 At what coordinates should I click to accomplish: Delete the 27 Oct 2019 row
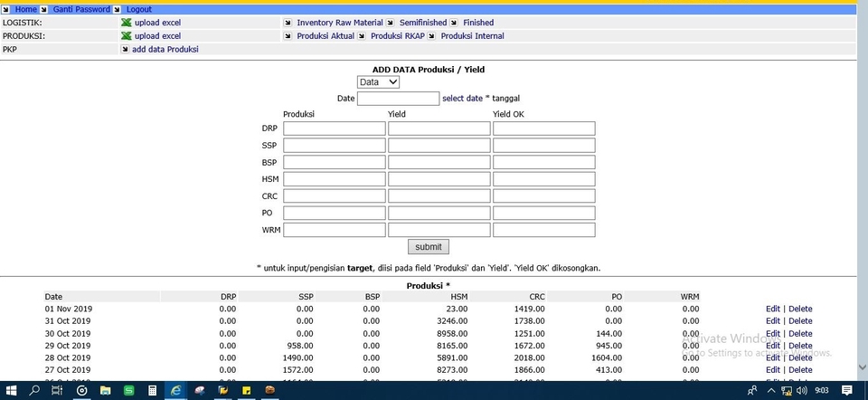tap(800, 370)
